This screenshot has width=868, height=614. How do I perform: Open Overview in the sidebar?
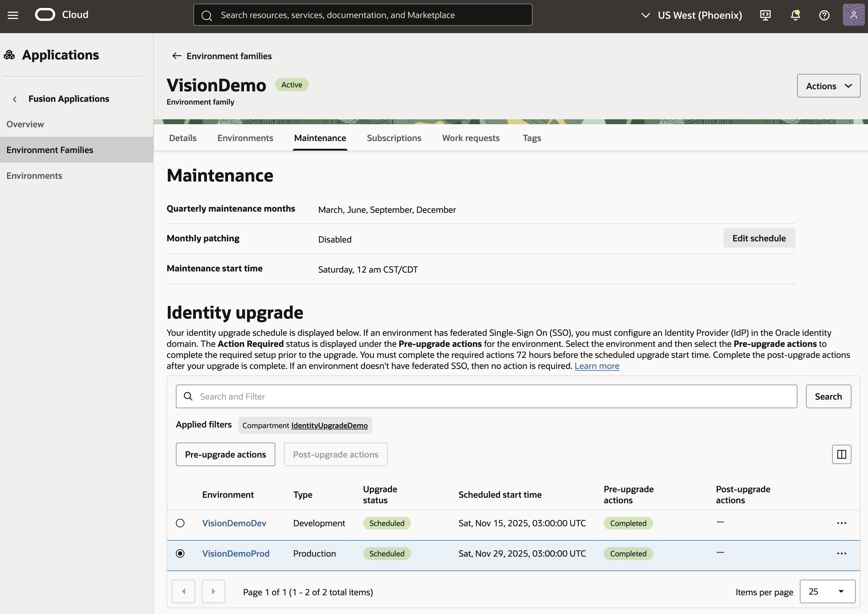point(76,124)
